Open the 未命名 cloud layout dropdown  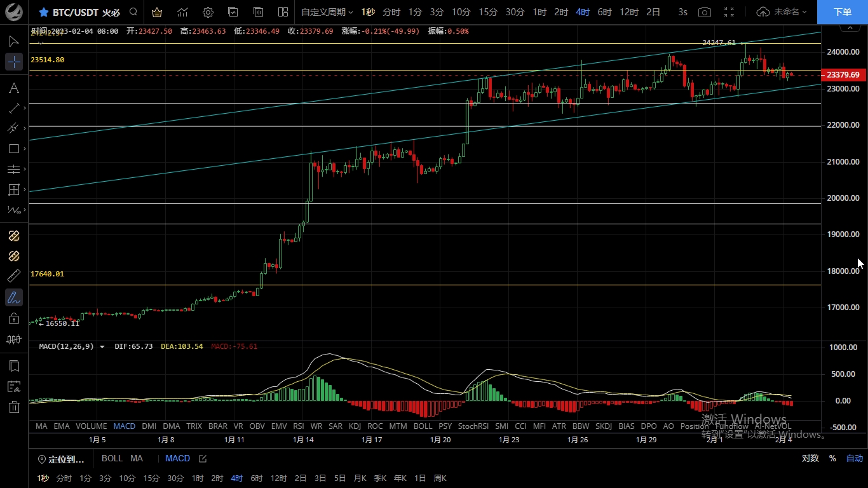coord(782,12)
